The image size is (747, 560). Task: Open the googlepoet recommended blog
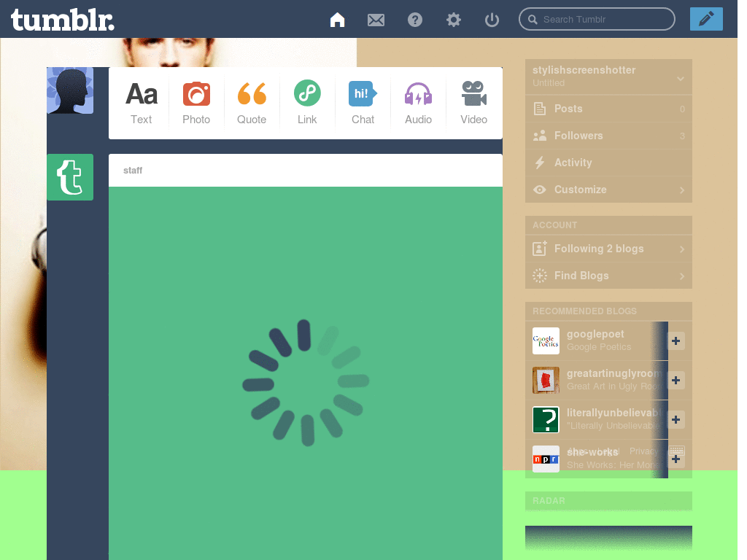coord(595,334)
